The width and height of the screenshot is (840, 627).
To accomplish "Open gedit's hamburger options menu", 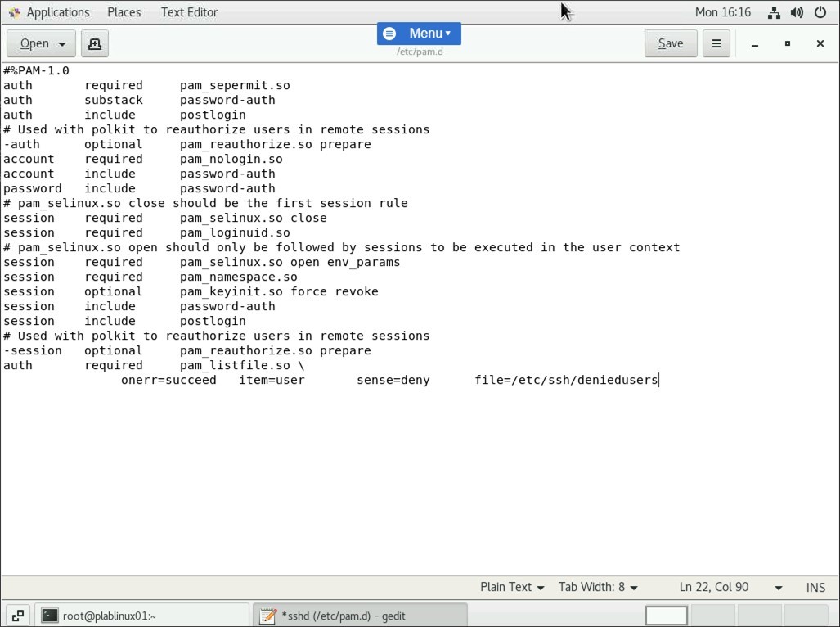I will click(716, 43).
